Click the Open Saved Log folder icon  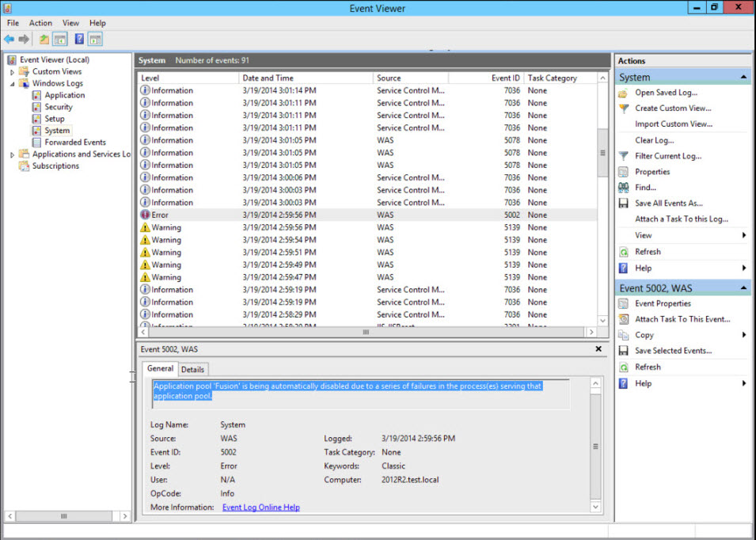pyautogui.click(x=624, y=93)
